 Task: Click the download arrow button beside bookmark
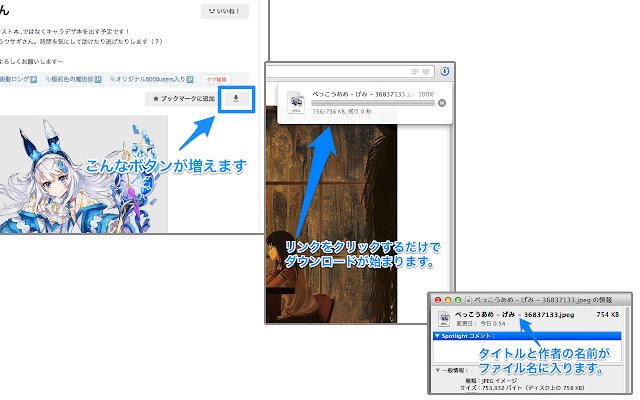click(x=236, y=99)
